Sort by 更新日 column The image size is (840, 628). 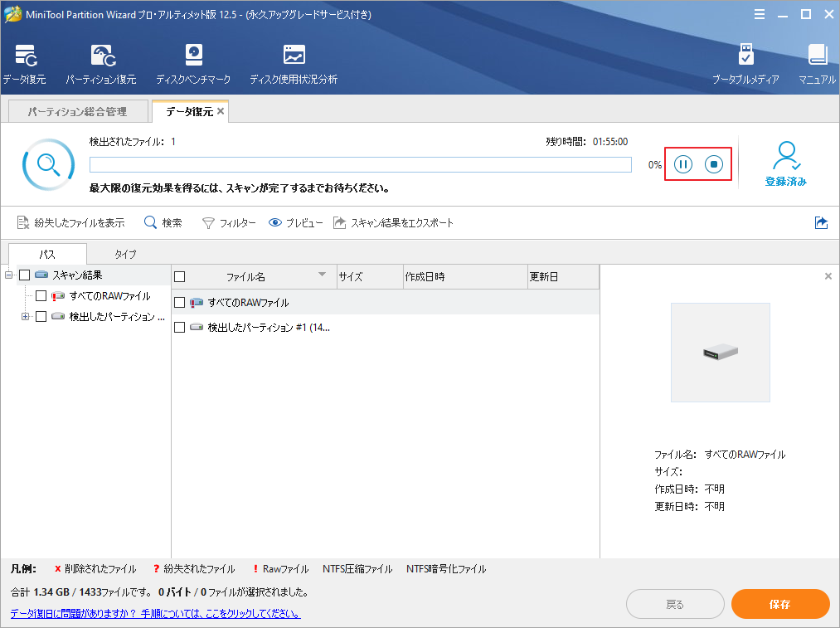click(x=564, y=277)
